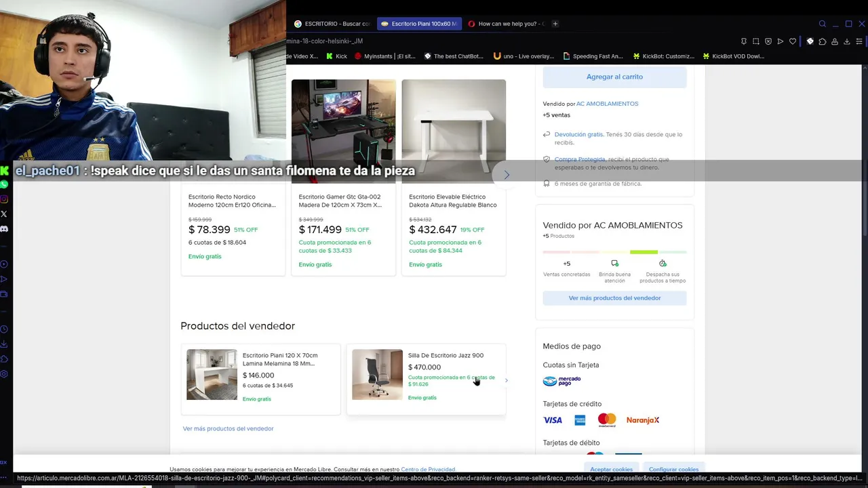Image resolution: width=868 pixels, height=488 pixels.
Task: Open the 'Devolución gratis' link
Action: pos(578,134)
